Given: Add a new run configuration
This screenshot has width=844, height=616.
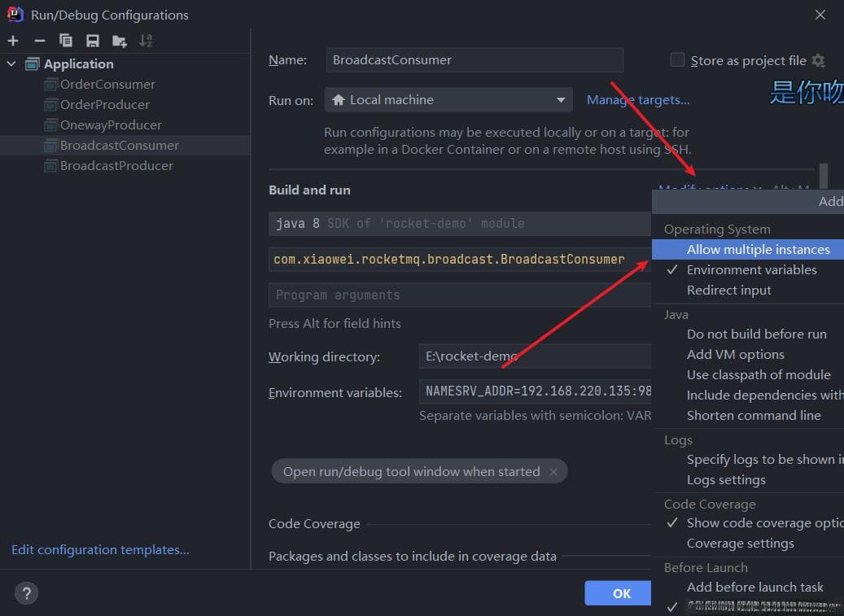Looking at the screenshot, I should tap(13, 41).
